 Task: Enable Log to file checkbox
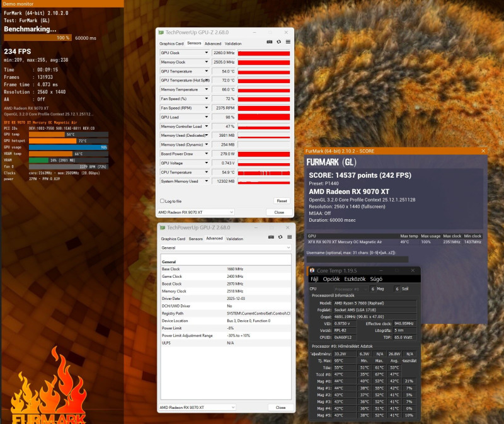[163, 201]
